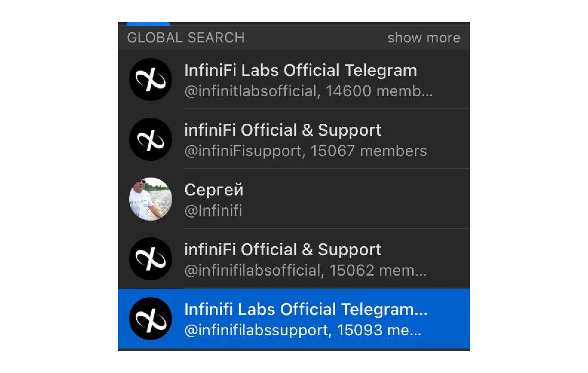
Task: Click the 14600 members count text
Action: tap(379, 91)
